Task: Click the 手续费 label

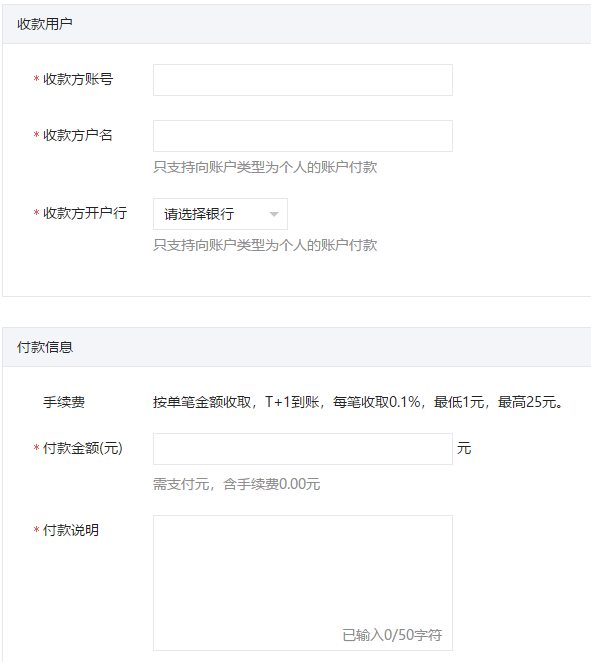Action: pyautogui.click(x=64, y=402)
